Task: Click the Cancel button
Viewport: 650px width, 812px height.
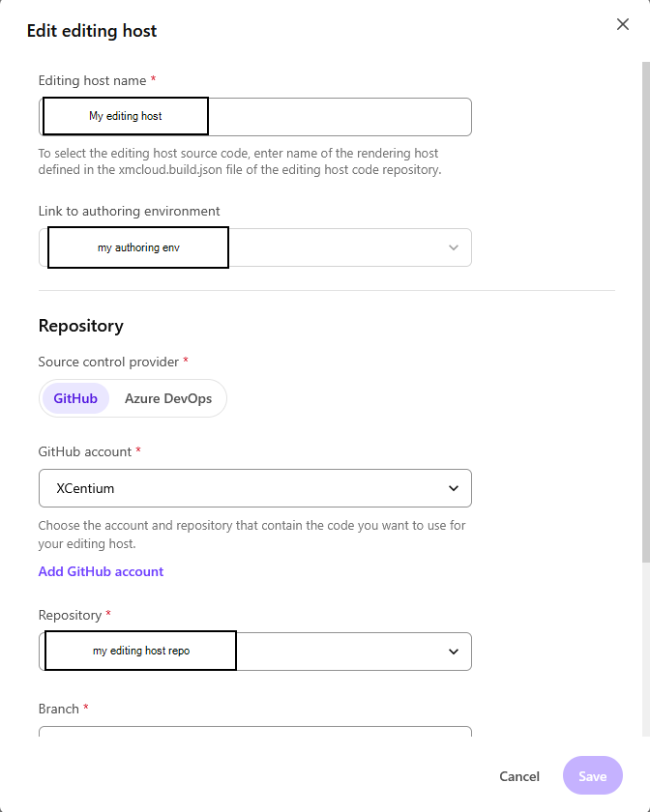Action: 519,775
